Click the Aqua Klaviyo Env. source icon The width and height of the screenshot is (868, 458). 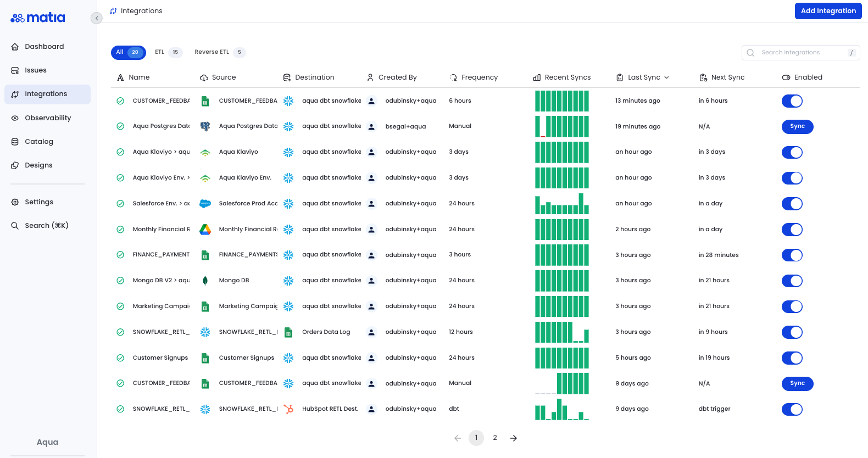coord(205,178)
